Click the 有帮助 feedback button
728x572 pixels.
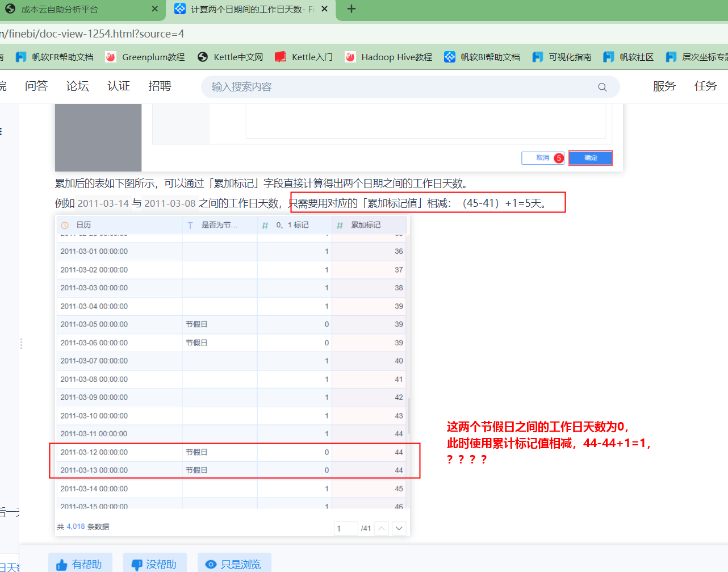click(80, 564)
